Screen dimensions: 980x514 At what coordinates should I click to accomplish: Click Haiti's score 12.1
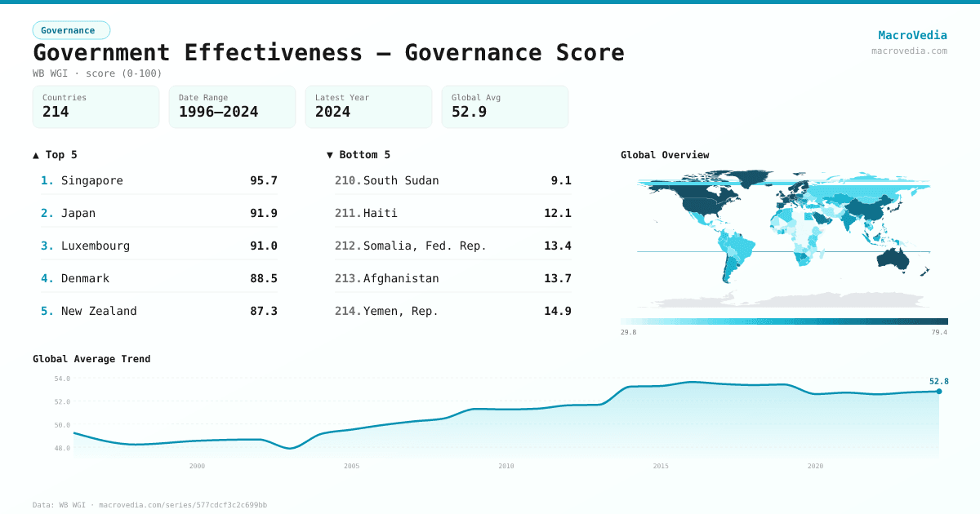558,213
